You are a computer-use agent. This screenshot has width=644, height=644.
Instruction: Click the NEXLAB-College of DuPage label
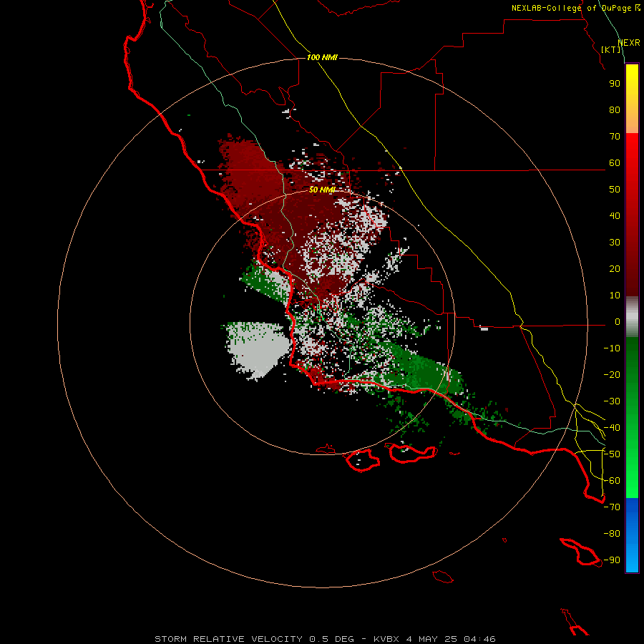click(576, 8)
